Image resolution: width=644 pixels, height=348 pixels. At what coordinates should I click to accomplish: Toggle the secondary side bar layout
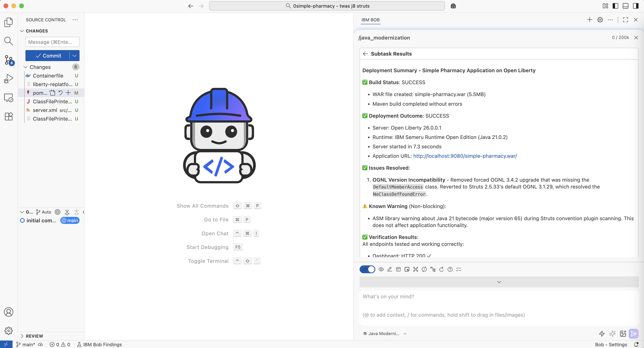(x=636, y=6)
